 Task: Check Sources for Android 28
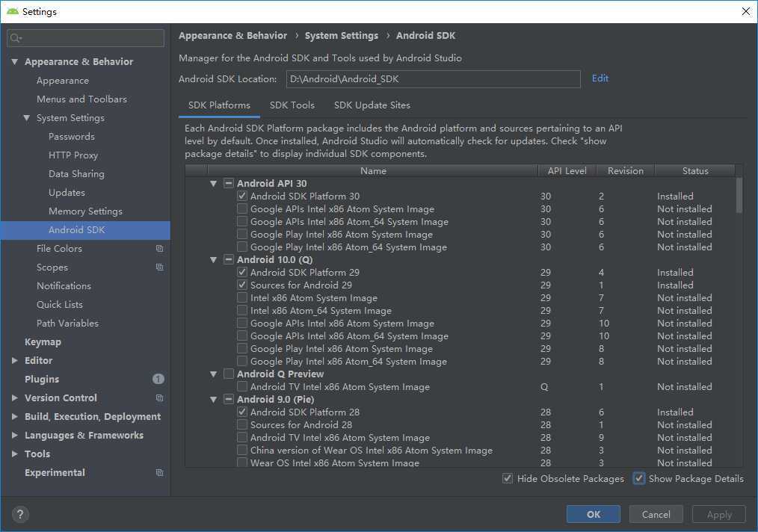(242, 424)
